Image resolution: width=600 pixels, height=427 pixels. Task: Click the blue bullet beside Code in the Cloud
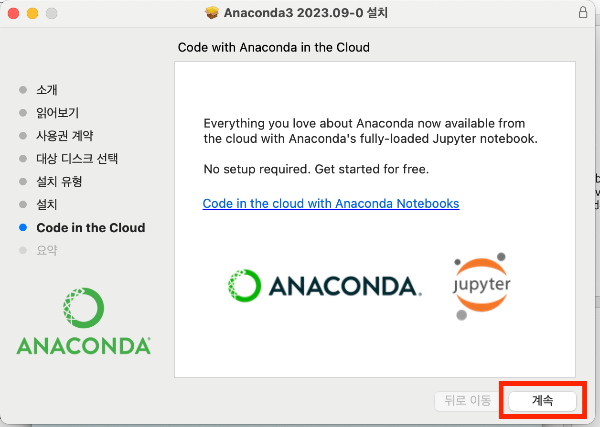click(23, 228)
